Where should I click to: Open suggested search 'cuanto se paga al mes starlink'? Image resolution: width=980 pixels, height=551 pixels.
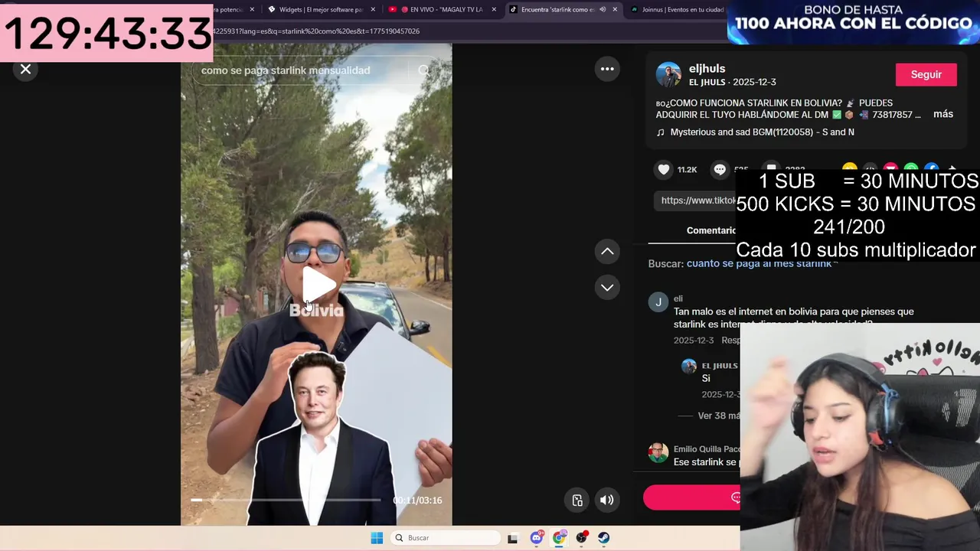coord(759,263)
